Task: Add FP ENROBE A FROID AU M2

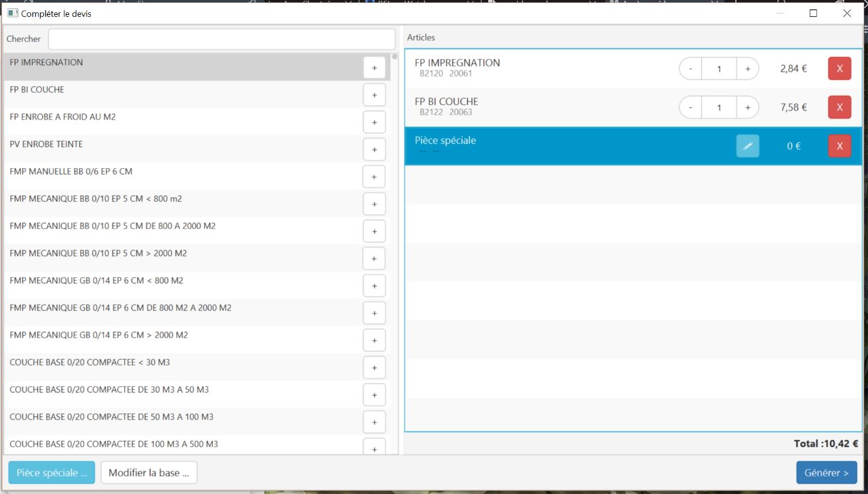Action: click(374, 122)
